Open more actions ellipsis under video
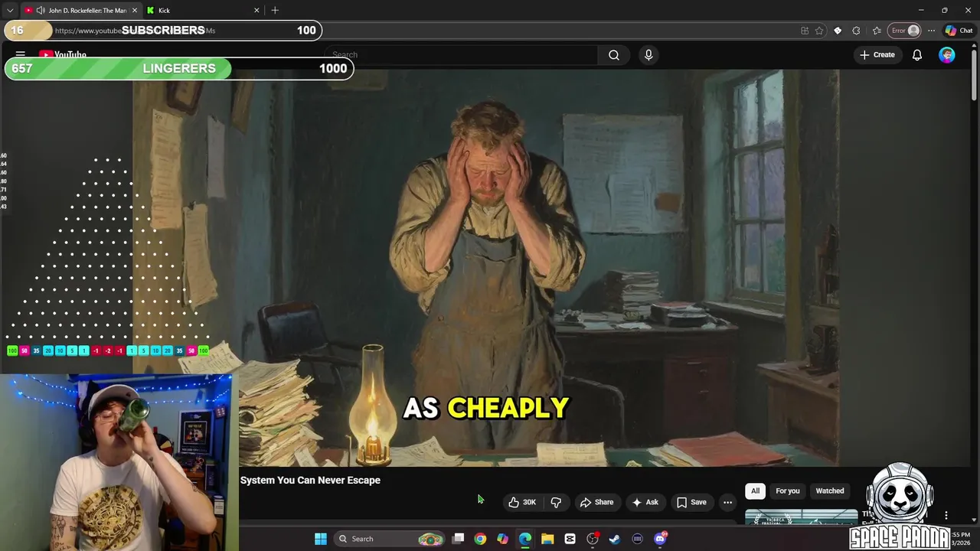 pos(727,502)
